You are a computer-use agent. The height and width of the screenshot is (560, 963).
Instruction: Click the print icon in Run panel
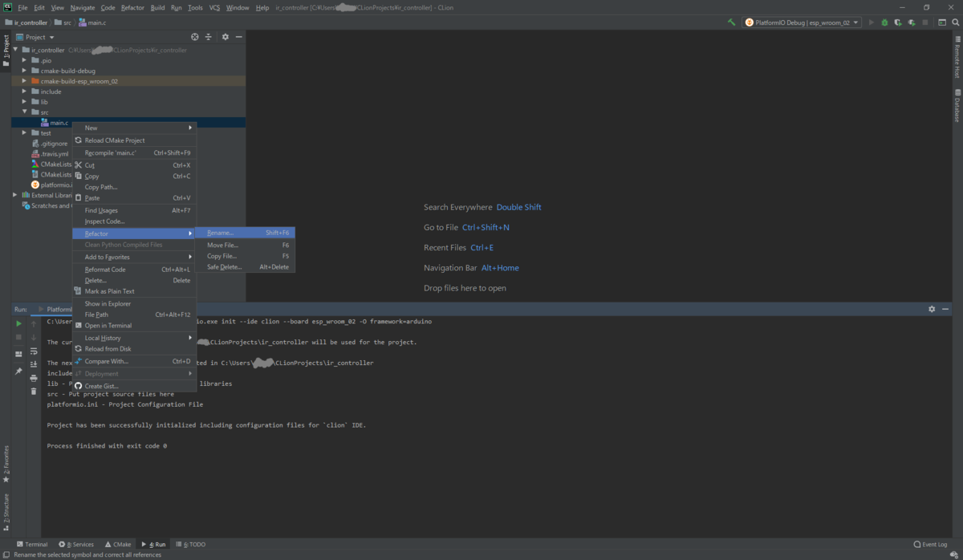(x=34, y=378)
